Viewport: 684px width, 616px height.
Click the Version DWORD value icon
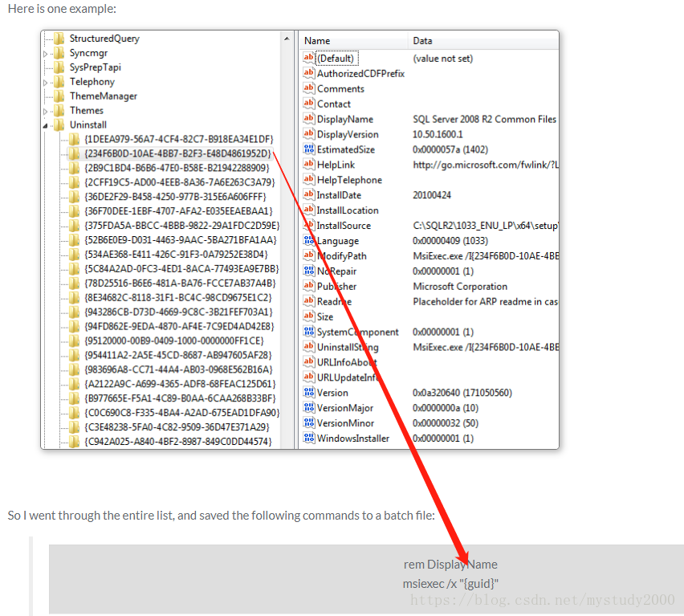click(309, 392)
